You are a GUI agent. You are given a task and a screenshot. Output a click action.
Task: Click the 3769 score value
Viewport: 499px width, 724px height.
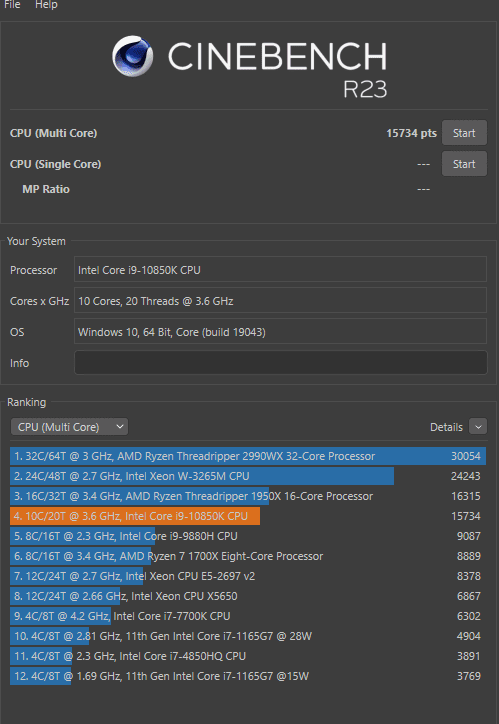(x=469, y=676)
